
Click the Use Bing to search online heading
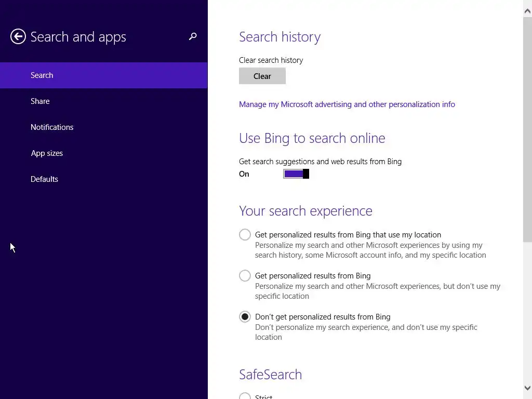click(x=312, y=138)
